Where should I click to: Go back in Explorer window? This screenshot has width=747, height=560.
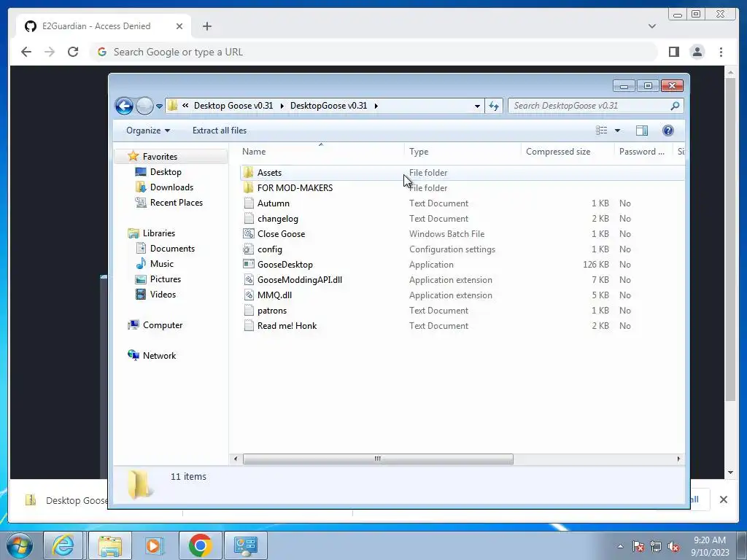pyautogui.click(x=124, y=106)
